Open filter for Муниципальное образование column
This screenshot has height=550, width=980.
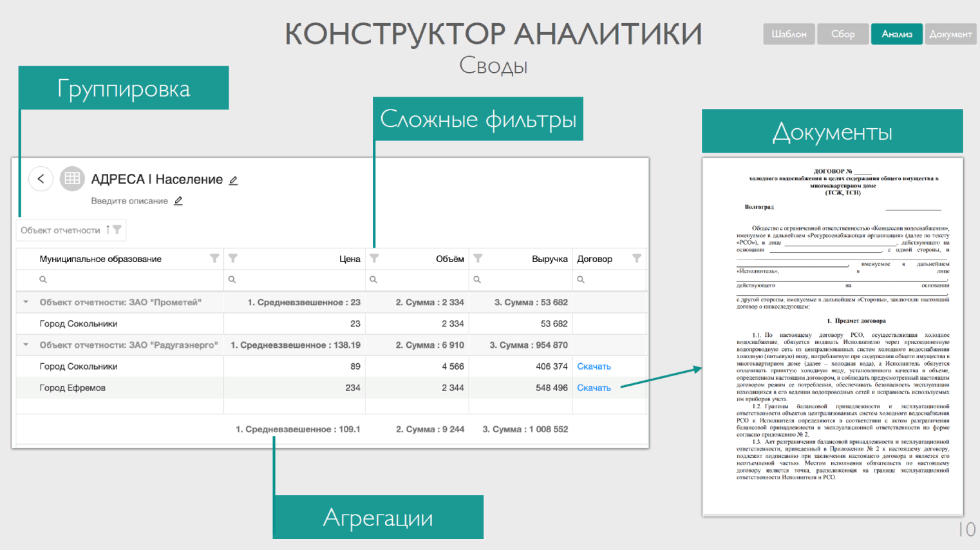tap(214, 258)
